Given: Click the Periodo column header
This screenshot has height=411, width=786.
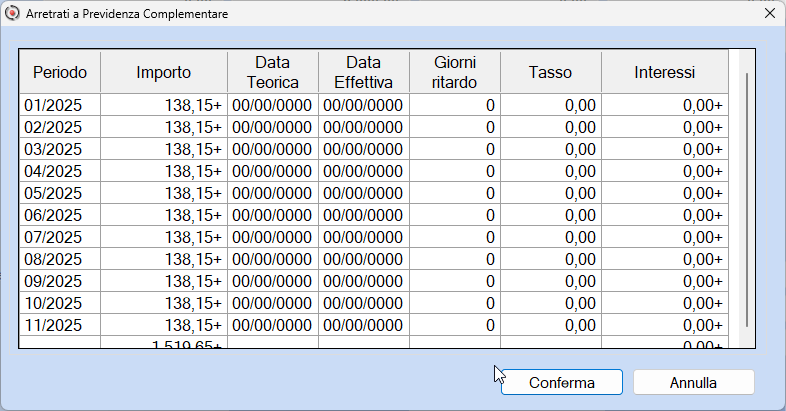Looking at the screenshot, I should pos(60,72).
